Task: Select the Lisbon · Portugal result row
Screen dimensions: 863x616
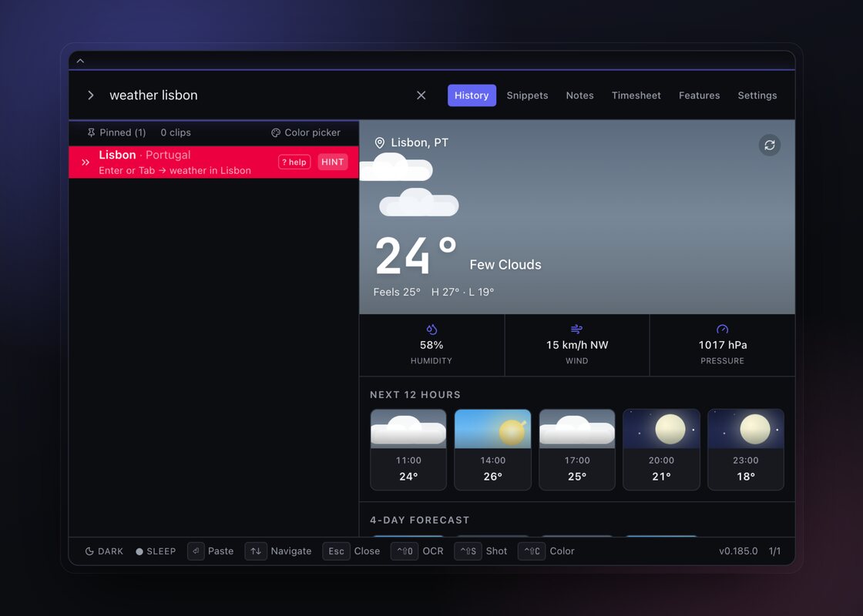Action: pyautogui.click(x=213, y=162)
